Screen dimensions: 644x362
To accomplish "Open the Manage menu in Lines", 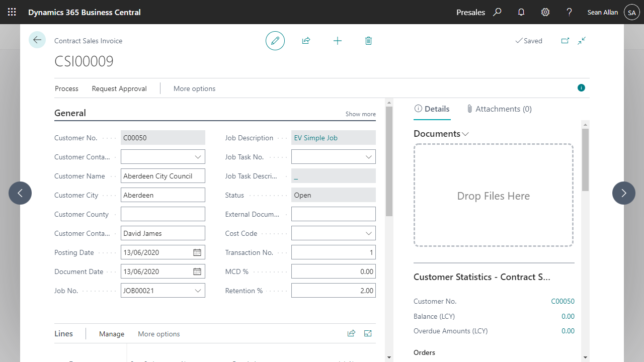I will [x=112, y=334].
